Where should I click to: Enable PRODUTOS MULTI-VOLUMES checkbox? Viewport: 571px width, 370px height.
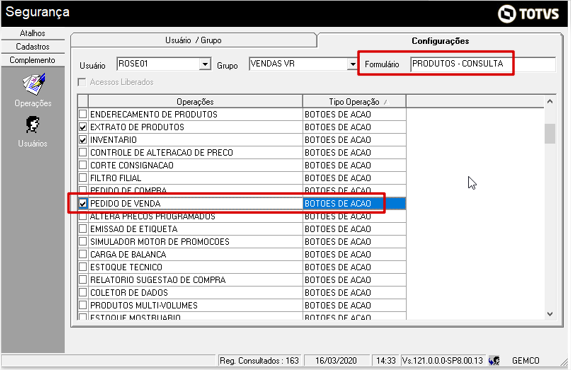pos(83,305)
